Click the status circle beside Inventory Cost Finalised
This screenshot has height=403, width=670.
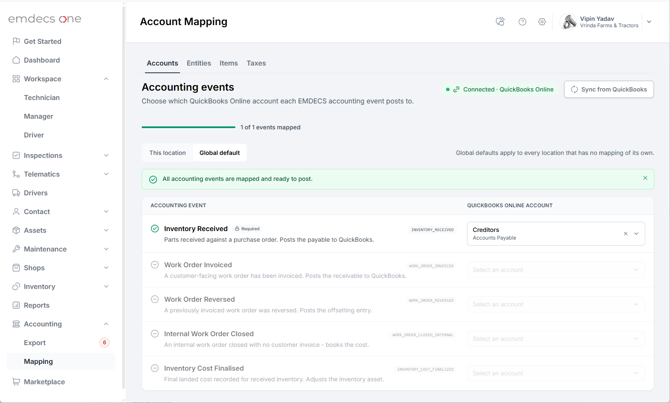(155, 368)
